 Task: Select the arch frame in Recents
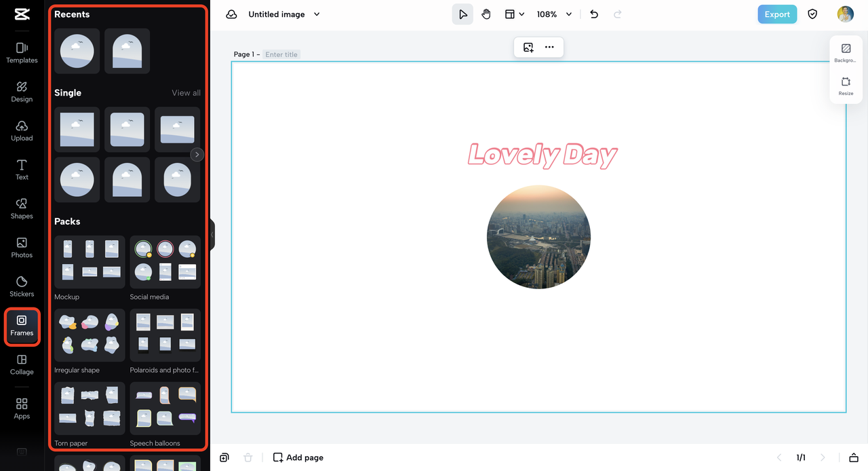click(127, 51)
